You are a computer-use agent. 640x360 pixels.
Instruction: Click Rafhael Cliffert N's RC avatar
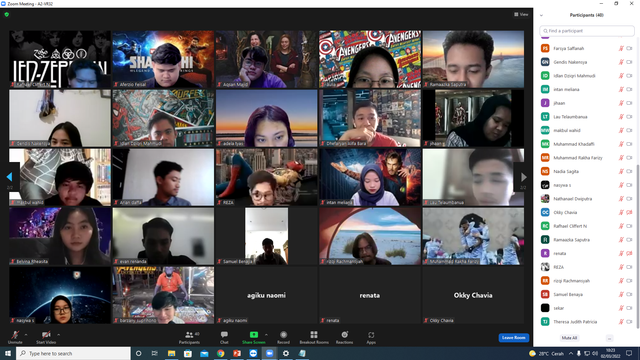[545, 226]
